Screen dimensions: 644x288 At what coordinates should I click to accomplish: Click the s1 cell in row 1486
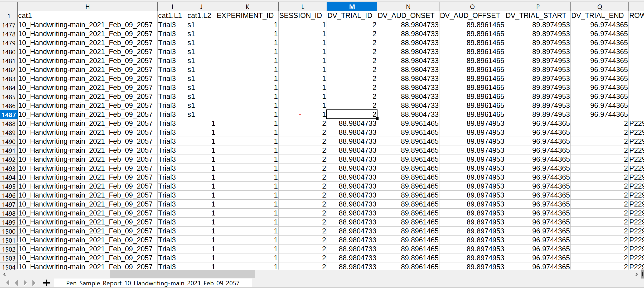click(x=201, y=105)
